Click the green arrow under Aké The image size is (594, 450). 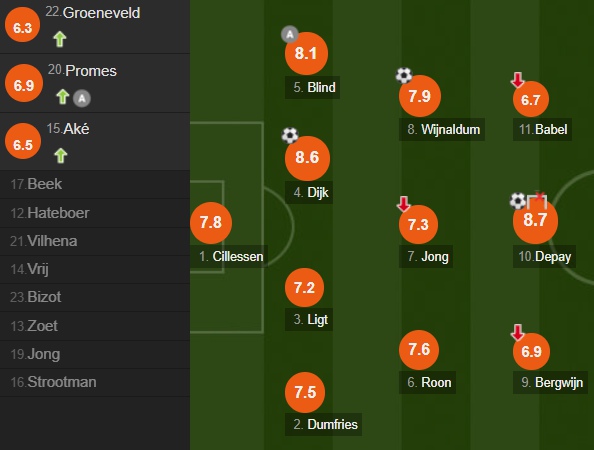(61, 156)
